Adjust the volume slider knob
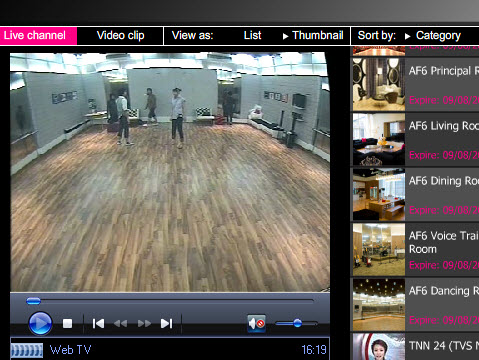The image size is (479, 360). pyautogui.click(x=297, y=323)
